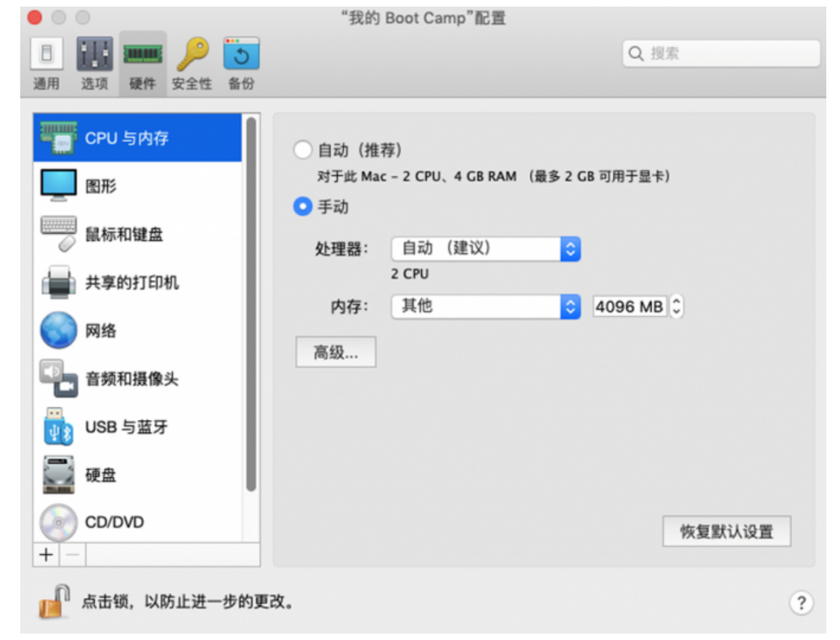Select the 共享的打印机 row
The width and height of the screenshot is (840, 640).
coord(138,282)
